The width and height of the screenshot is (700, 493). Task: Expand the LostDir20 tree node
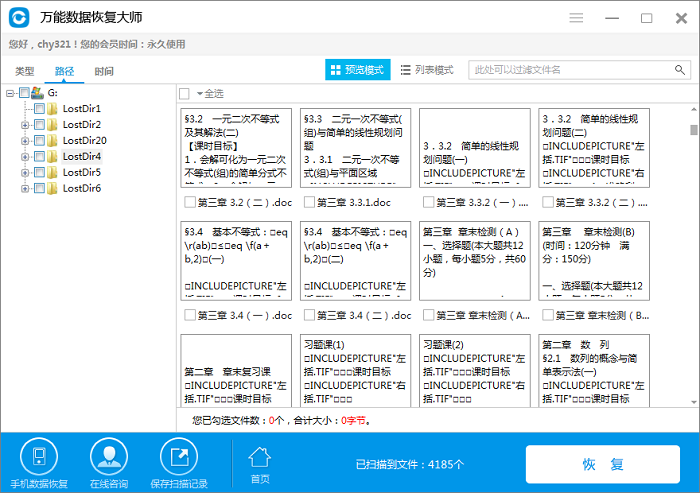tap(25, 141)
